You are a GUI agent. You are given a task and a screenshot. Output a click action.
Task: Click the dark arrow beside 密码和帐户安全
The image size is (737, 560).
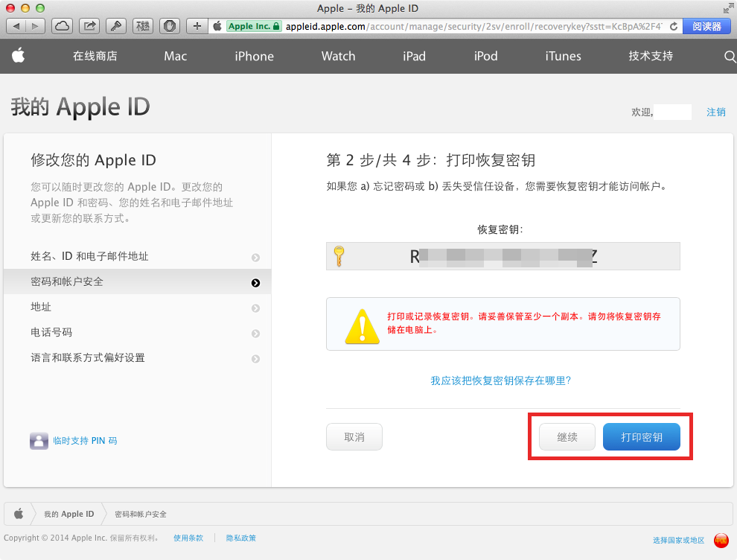pyautogui.click(x=255, y=282)
